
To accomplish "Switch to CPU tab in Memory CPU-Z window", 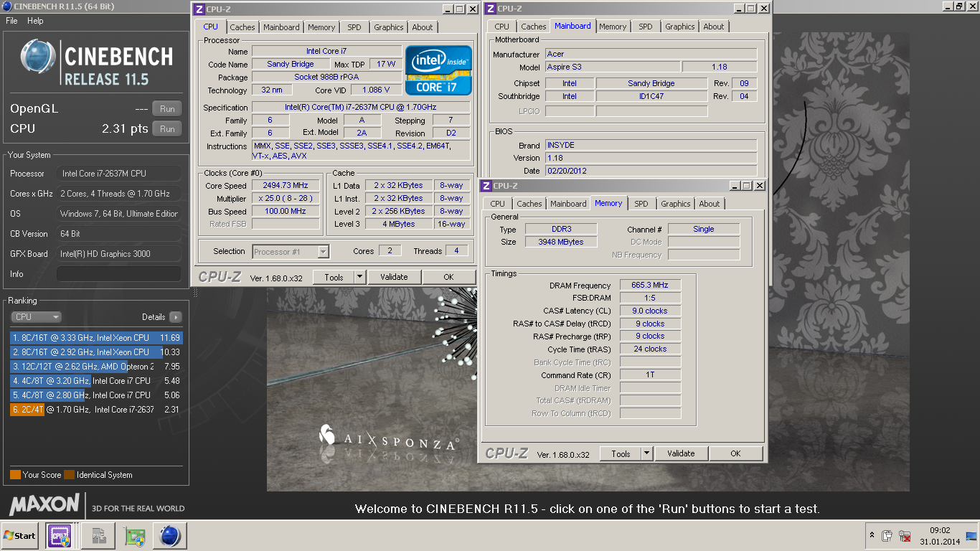I will coord(498,204).
